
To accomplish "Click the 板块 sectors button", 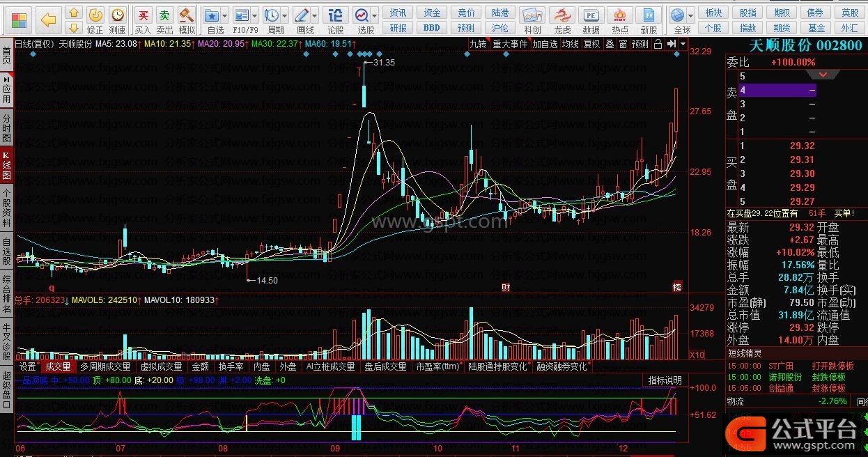I will point(713,13).
